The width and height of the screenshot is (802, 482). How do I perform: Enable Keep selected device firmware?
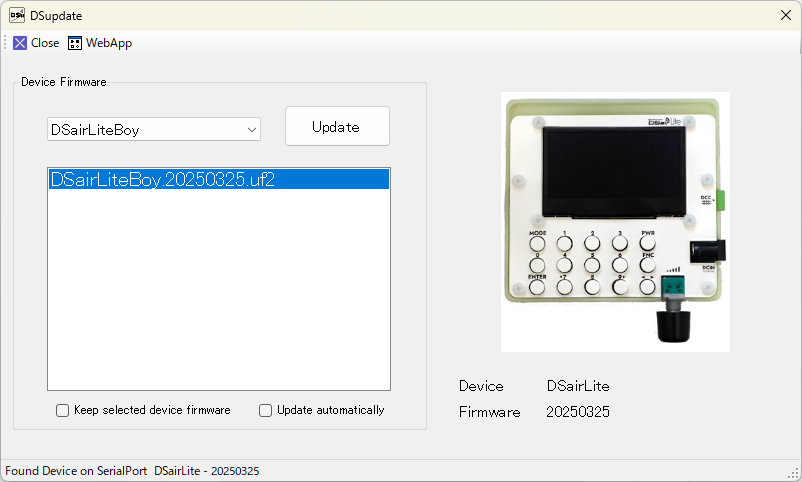[63, 410]
